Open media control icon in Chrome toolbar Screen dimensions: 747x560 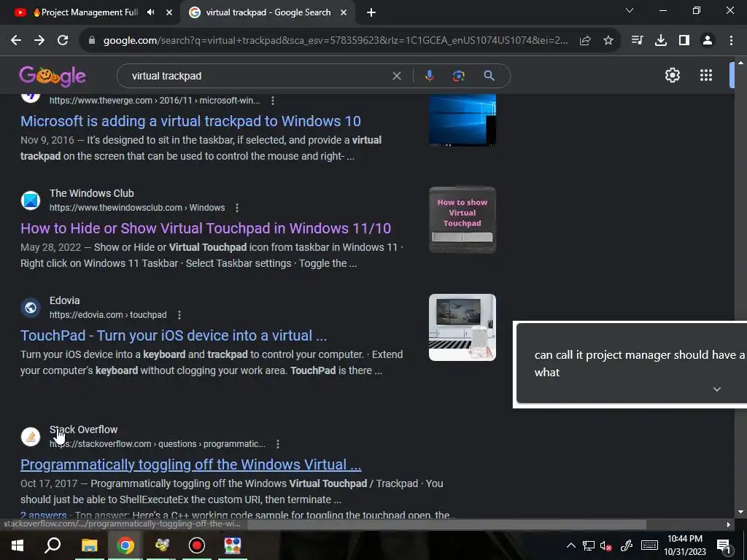(637, 41)
